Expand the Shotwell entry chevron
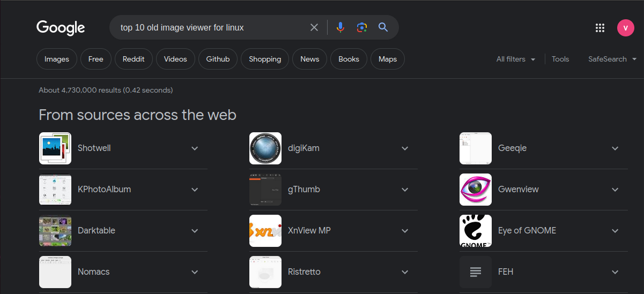The image size is (644, 294). 195,148
